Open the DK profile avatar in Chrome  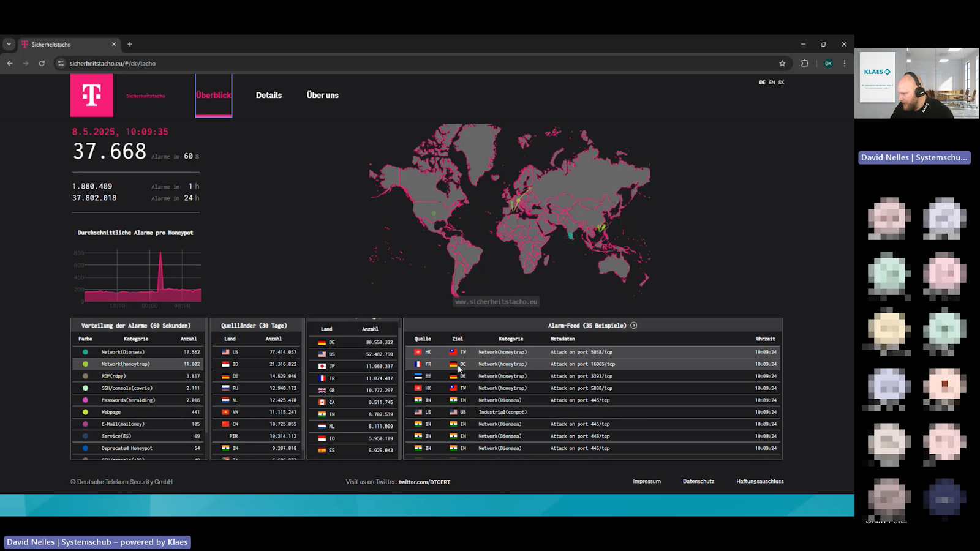click(828, 63)
